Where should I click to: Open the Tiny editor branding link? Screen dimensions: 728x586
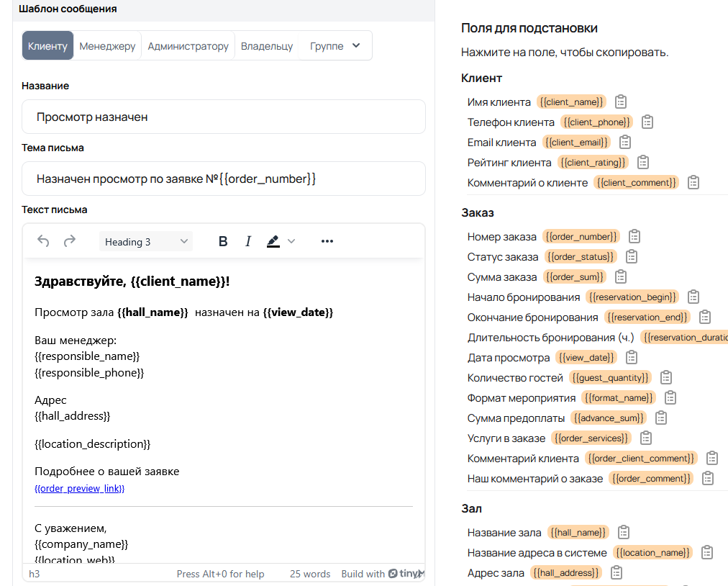pos(405,574)
